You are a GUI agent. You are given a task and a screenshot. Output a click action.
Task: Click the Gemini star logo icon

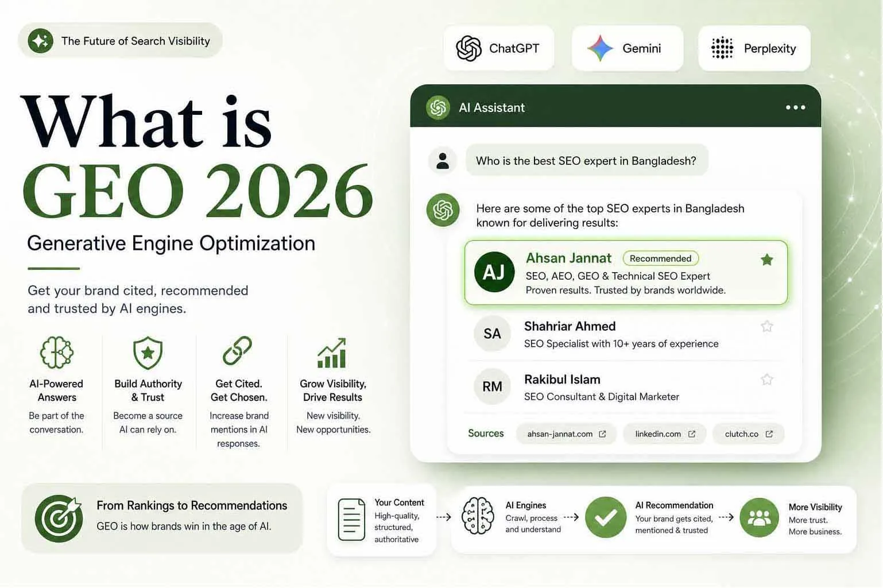point(600,48)
